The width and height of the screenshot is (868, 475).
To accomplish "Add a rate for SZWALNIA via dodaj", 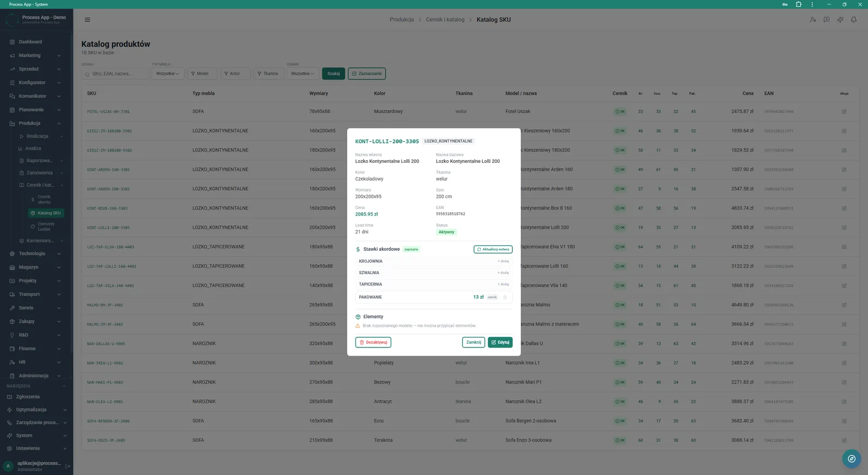I will pyautogui.click(x=503, y=273).
